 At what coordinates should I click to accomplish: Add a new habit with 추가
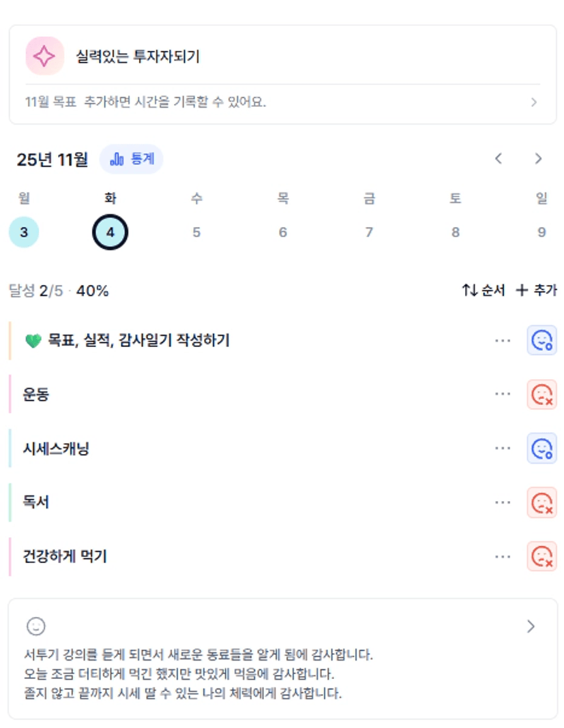(x=536, y=290)
